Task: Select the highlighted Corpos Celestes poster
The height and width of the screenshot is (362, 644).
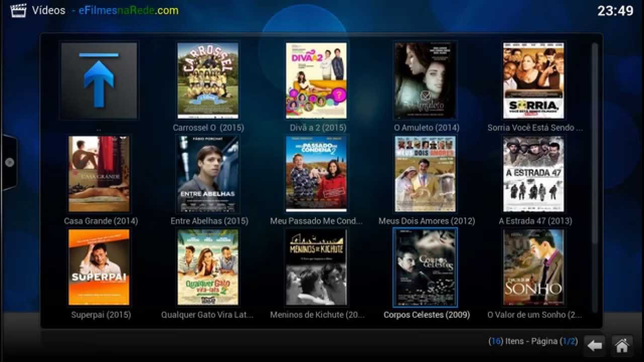Action: pyautogui.click(x=425, y=267)
